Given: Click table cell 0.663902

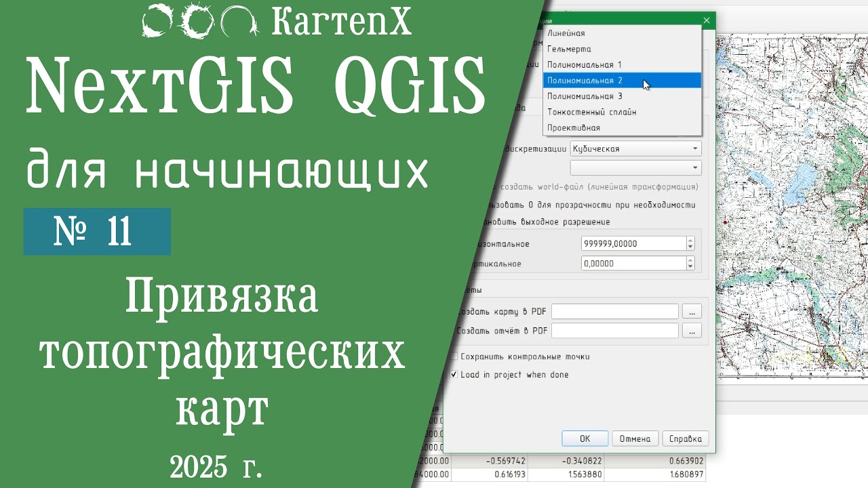Looking at the screenshot, I should click(655, 462).
